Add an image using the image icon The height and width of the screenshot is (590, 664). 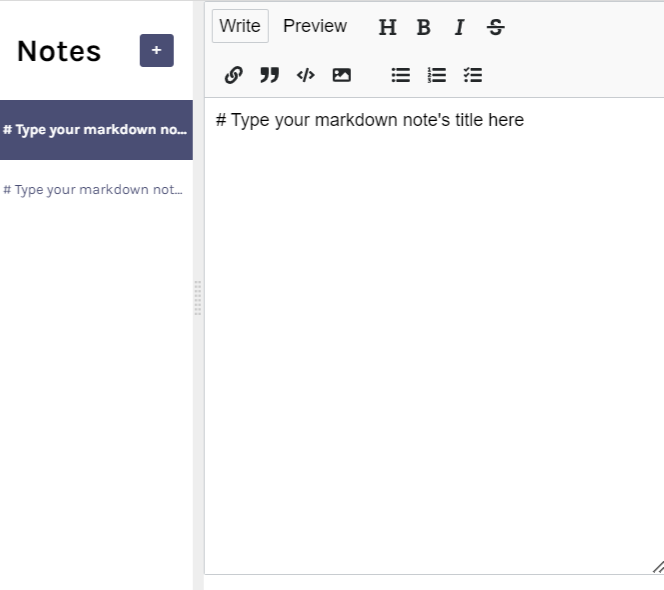(x=341, y=75)
